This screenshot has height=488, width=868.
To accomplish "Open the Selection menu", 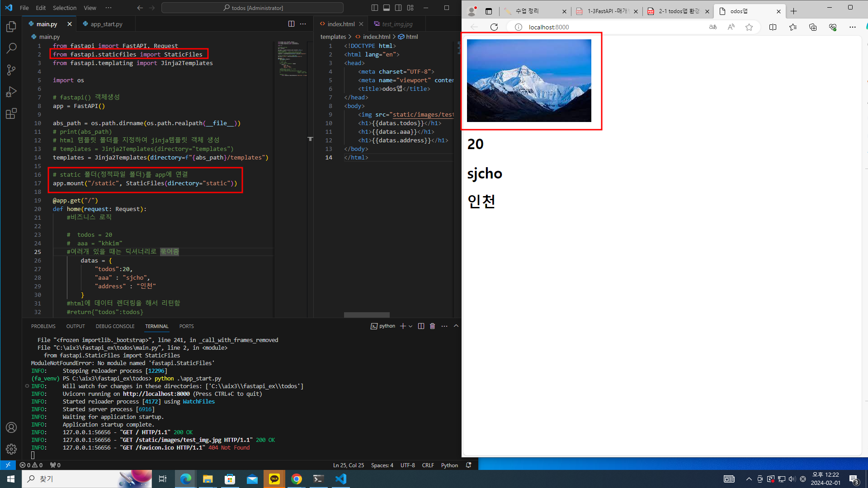I will pos(65,8).
